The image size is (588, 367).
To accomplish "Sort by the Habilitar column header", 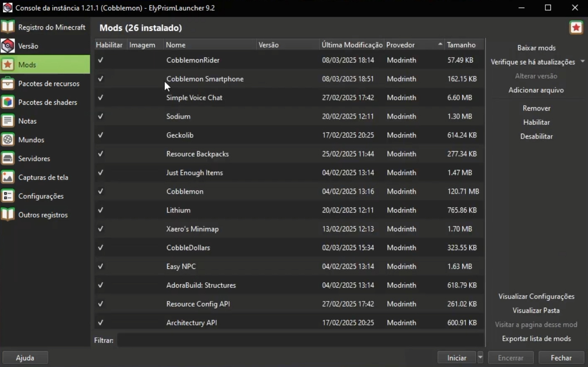I will 110,45.
